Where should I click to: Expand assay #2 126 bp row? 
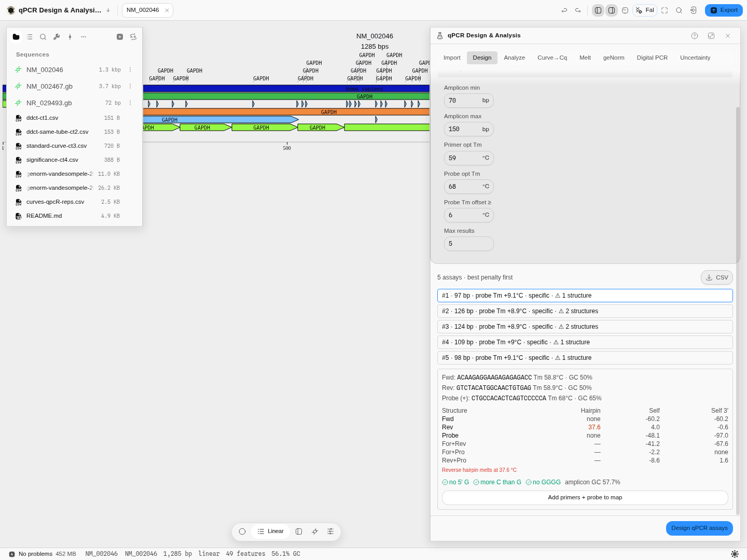(x=585, y=311)
